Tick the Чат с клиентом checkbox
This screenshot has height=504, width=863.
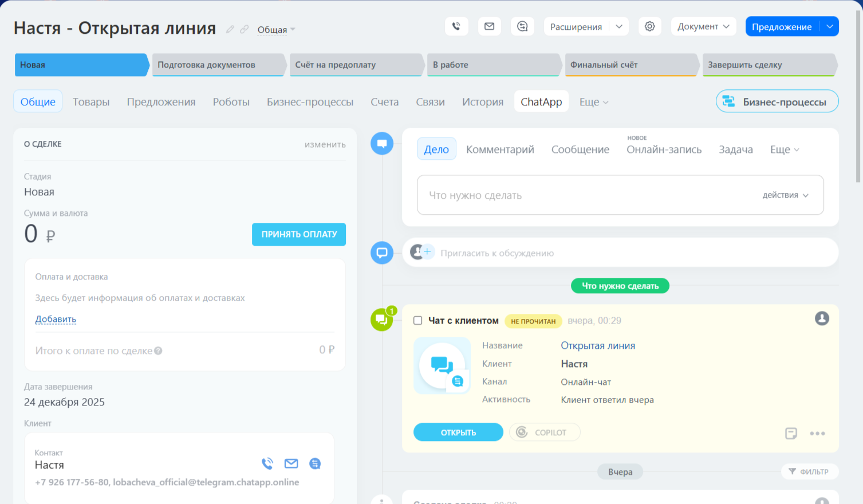tap(418, 321)
